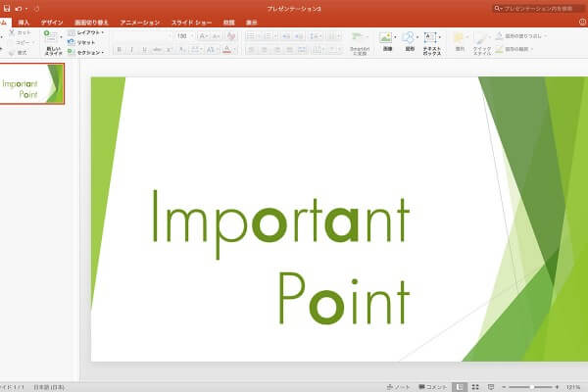Click the Important Point title text on slide
The width and height of the screenshot is (588, 392).
coord(281,258)
